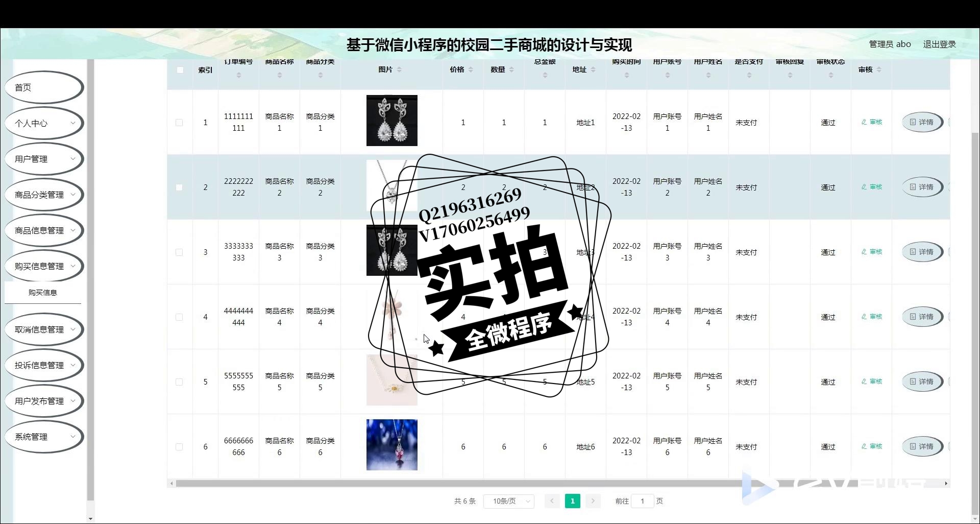The image size is (980, 524).
Task: Select 购买信息 submenu item
Action: click(43, 293)
